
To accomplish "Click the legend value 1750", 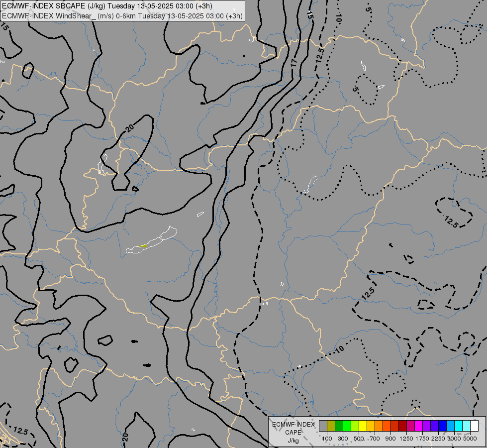I will (422, 439).
